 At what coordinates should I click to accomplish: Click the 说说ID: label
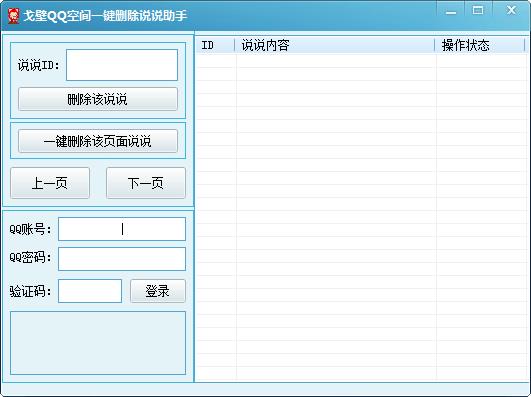tap(39, 65)
